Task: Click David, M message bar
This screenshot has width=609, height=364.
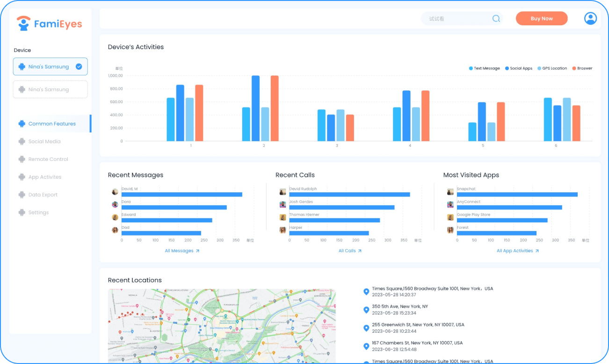Action: tap(182, 195)
